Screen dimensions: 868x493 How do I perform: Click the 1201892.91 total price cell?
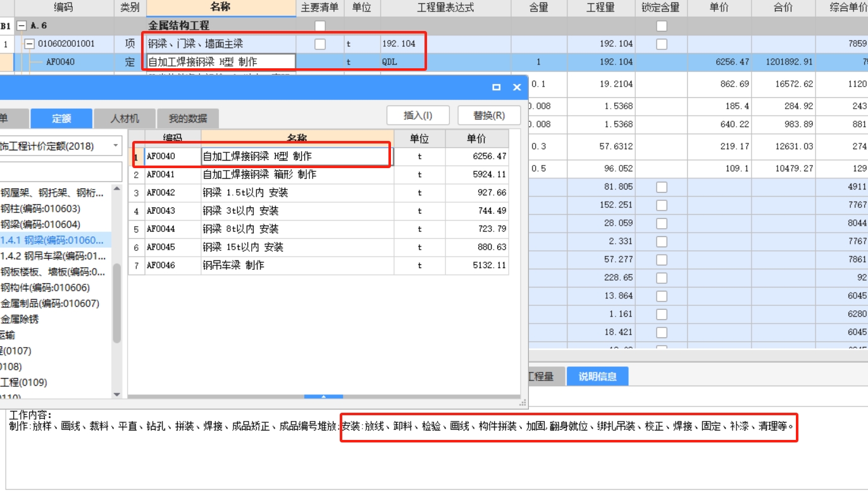(783, 62)
